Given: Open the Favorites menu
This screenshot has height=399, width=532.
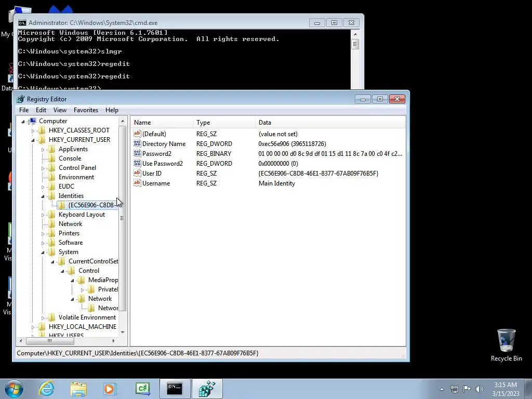Looking at the screenshot, I should tap(86, 110).
